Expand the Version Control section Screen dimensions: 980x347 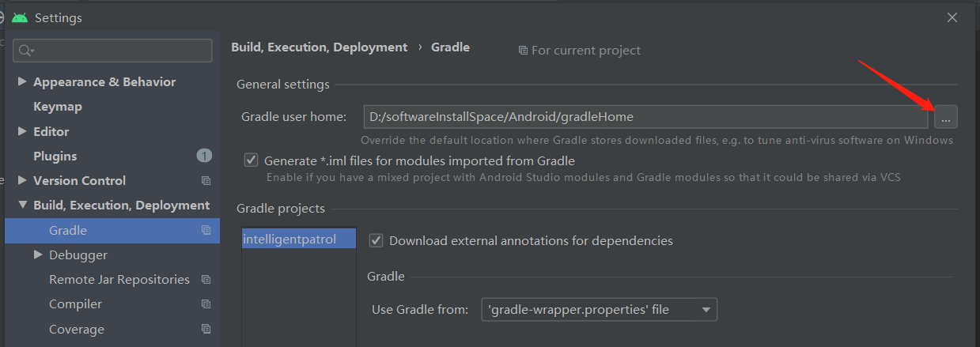click(x=22, y=180)
